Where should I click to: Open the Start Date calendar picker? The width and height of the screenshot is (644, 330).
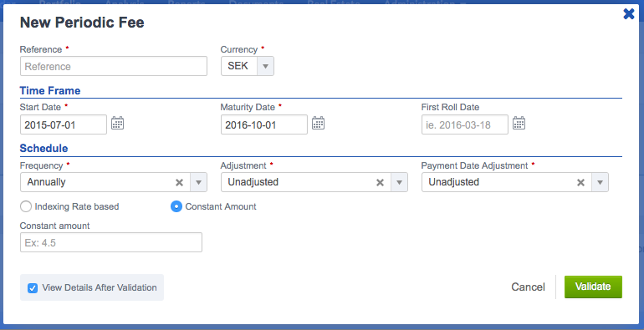pos(117,123)
